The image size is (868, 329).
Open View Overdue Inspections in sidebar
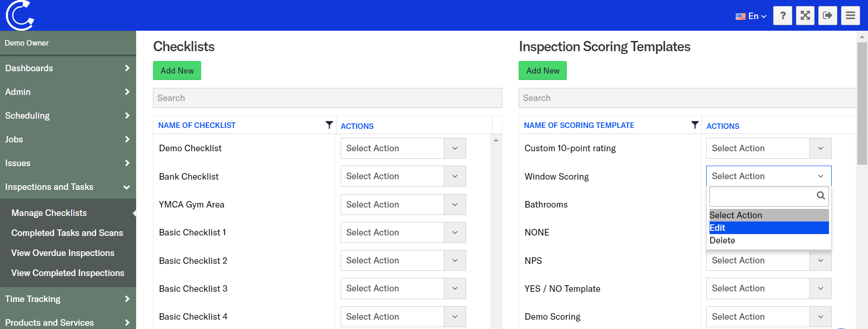pos(63,253)
